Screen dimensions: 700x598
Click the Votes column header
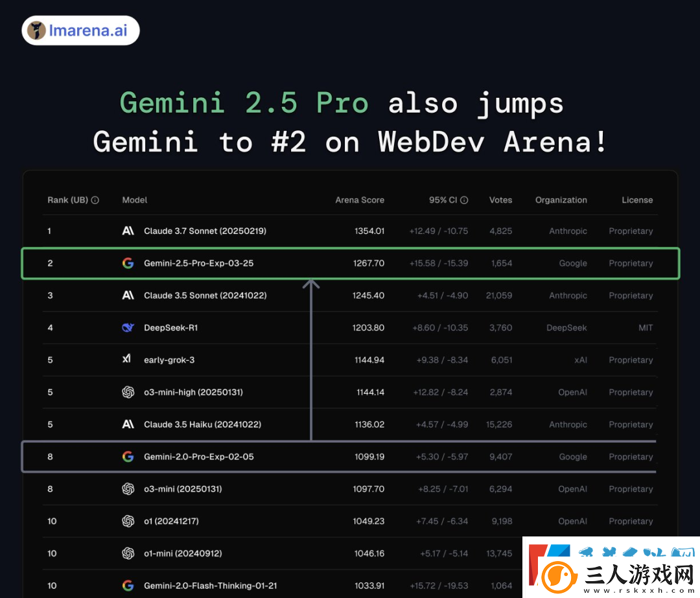coord(500,200)
